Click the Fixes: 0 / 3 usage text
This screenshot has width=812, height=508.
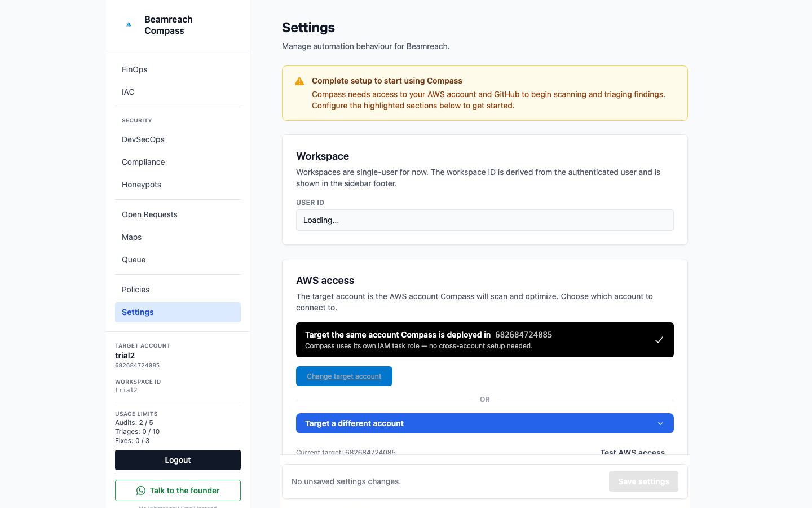click(132, 441)
